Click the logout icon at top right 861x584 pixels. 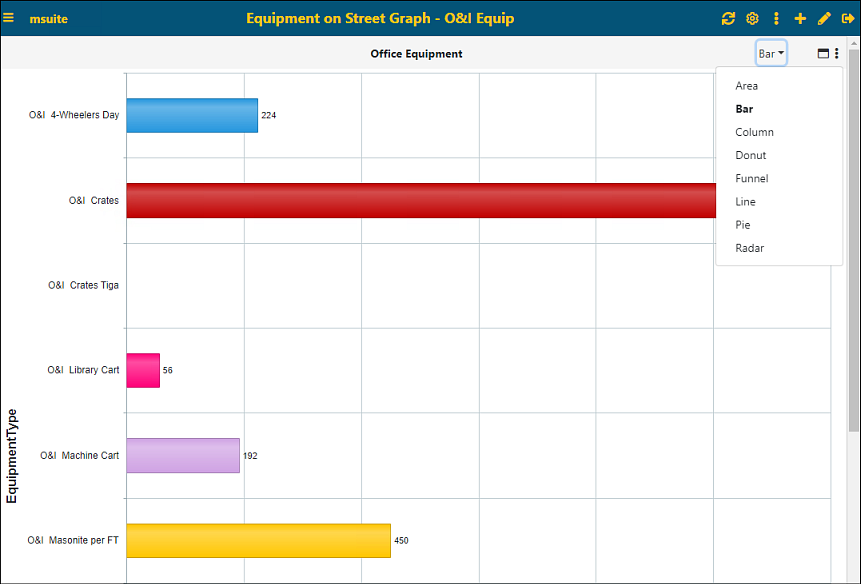click(846, 18)
